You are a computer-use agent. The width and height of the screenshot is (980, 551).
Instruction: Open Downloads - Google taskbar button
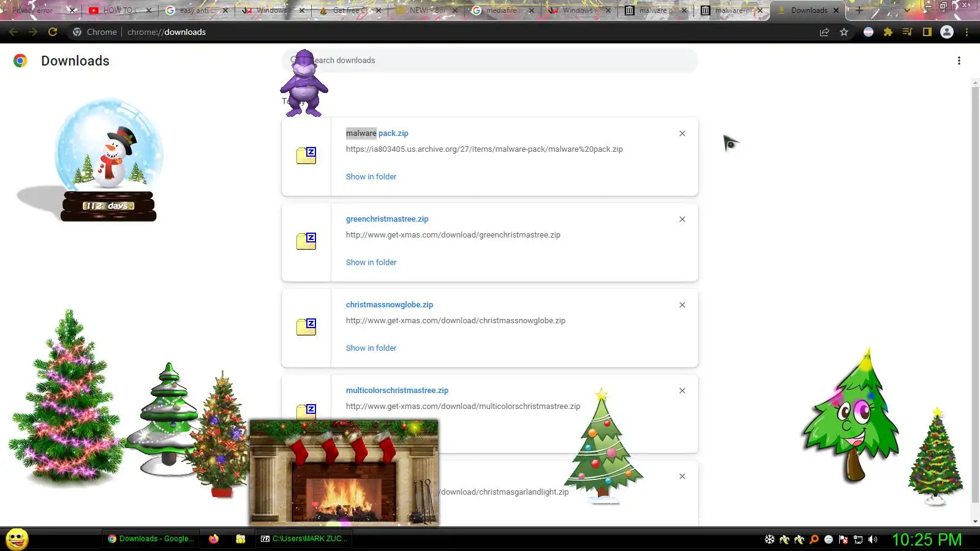click(151, 539)
